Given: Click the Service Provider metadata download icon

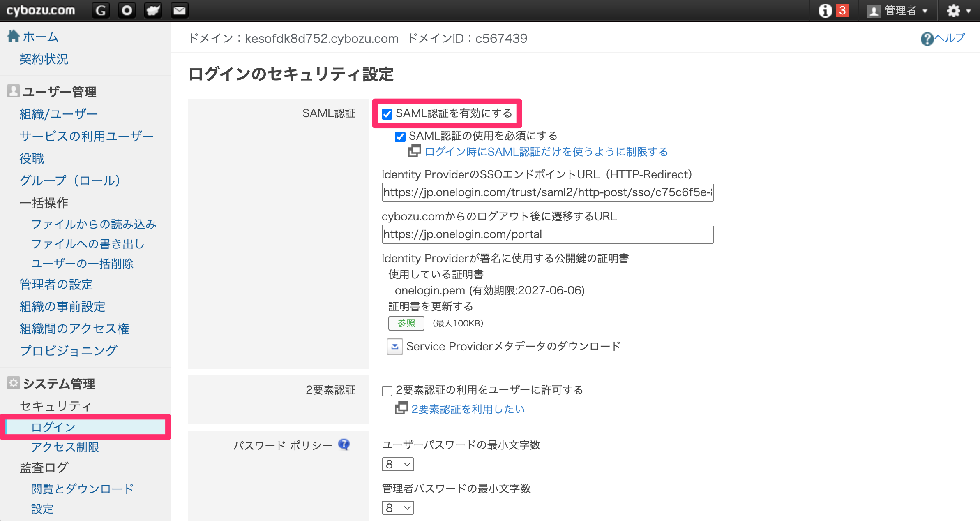Looking at the screenshot, I should [x=394, y=347].
